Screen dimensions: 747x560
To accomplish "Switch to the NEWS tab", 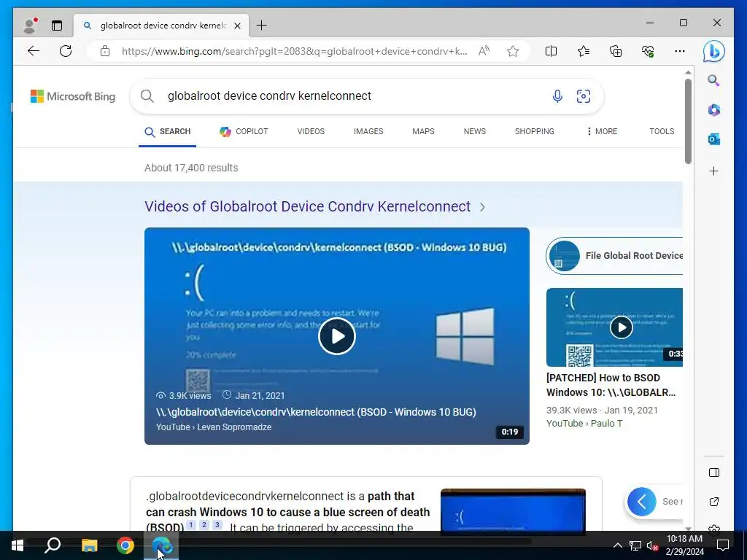I will 474,131.
